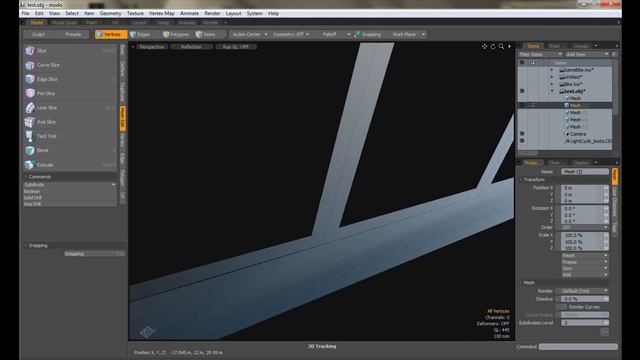Click the Boolean command
The image size is (640, 360).
[69, 191]
